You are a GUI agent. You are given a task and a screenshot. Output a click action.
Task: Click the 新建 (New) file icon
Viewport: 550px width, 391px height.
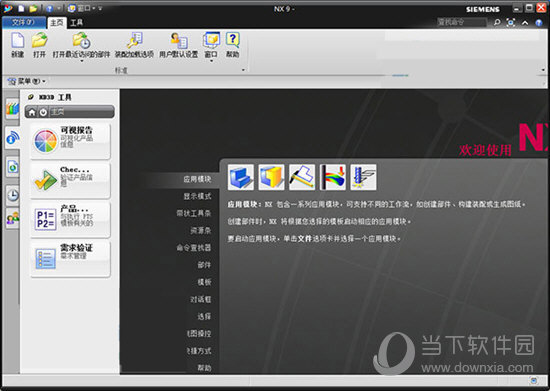point(18,40)
